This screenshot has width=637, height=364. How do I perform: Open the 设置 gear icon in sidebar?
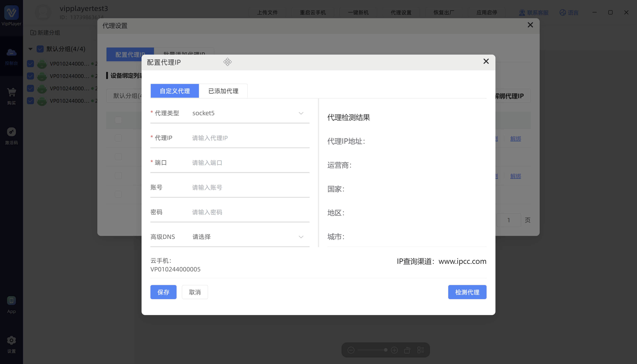11,340
